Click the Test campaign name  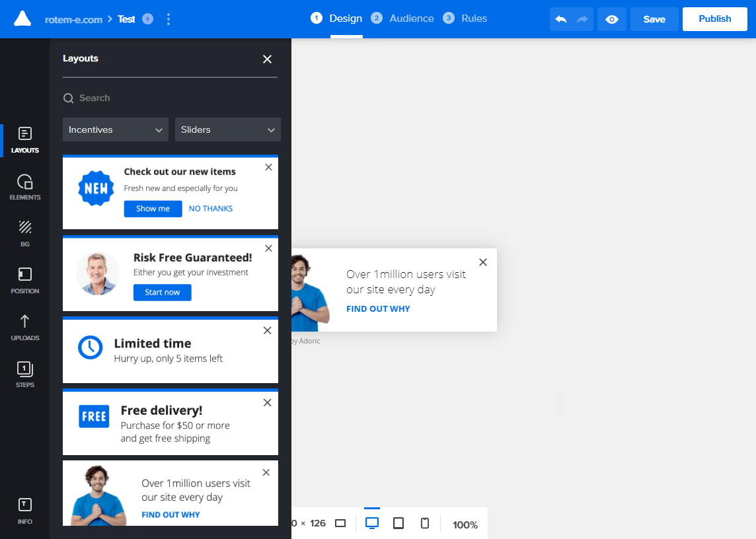(x=126, y=19)
